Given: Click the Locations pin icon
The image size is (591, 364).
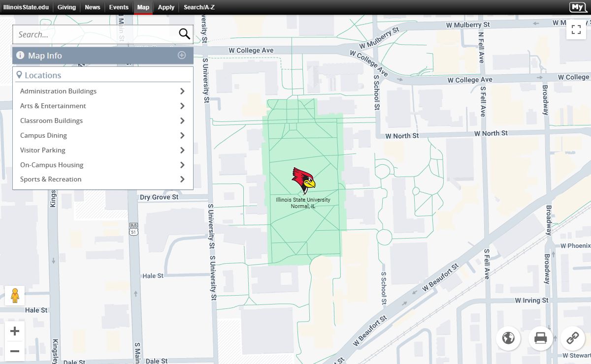Looking at the screenshot, I should (19, 75).
